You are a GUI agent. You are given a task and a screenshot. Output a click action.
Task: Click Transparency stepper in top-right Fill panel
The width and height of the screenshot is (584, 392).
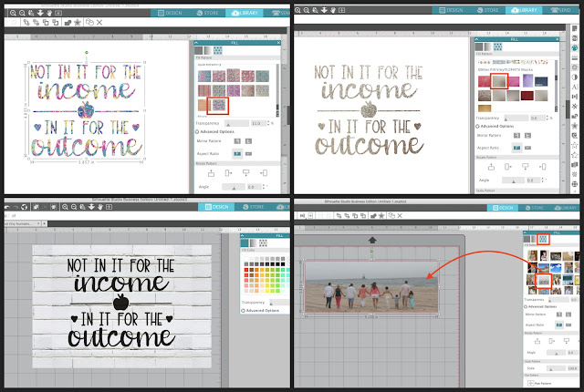pyautogui.click(x=547, y=118)
